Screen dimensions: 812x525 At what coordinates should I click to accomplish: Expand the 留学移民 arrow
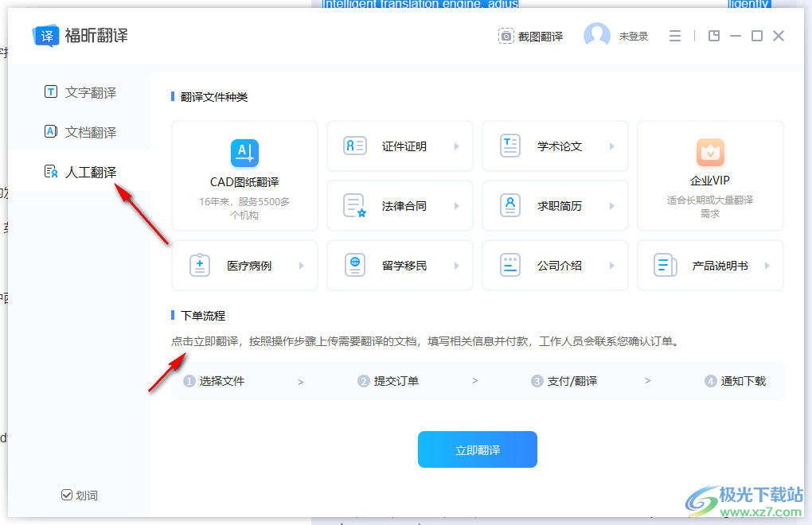(457, 266)
